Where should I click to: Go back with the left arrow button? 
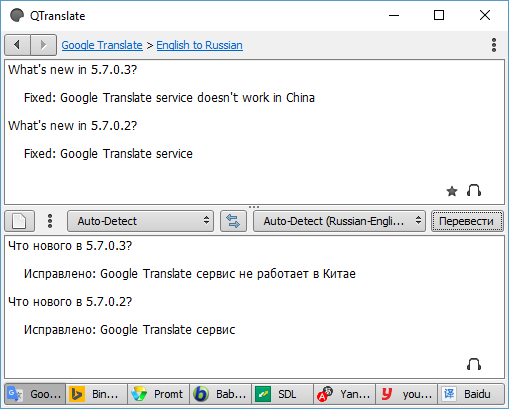[17, 45]
